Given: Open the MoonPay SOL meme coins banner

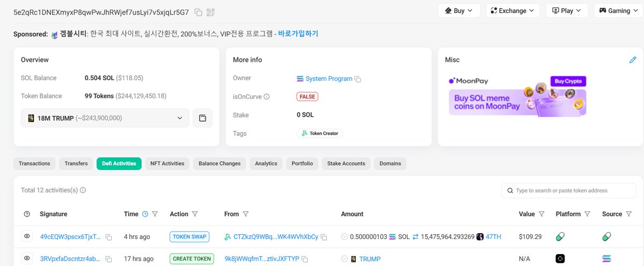Looking at the screenshot, I should (517, 102).
